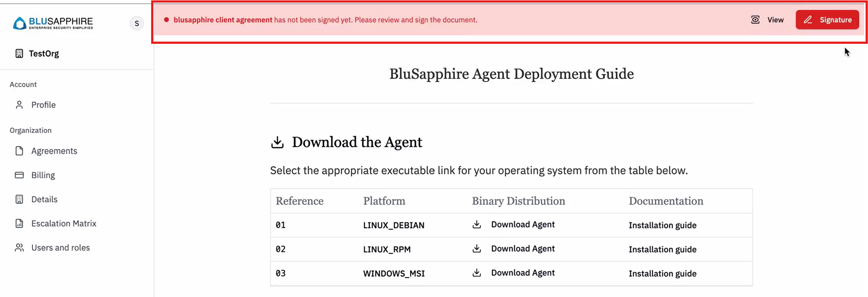Open the Details menu item
This screenshot has width=868, height=297.
[x=44, y=199]
